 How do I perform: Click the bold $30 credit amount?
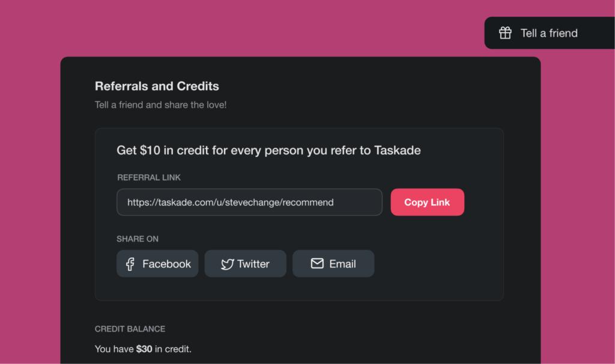144,349
